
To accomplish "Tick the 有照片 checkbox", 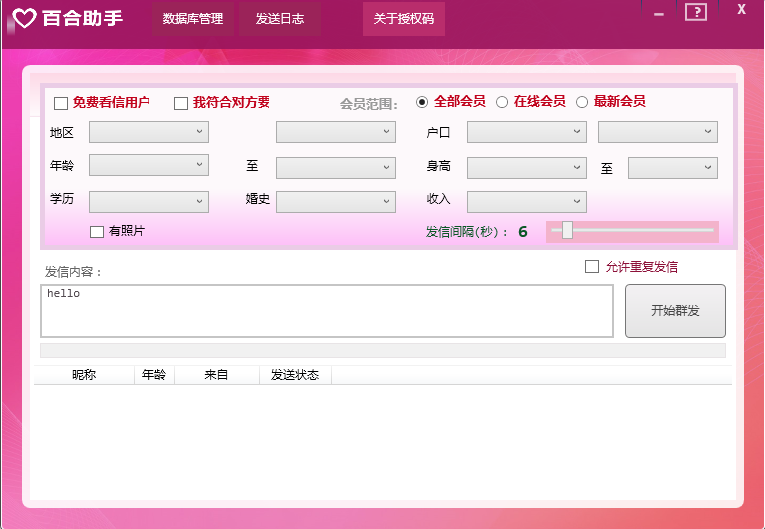I will pos(97,232).
